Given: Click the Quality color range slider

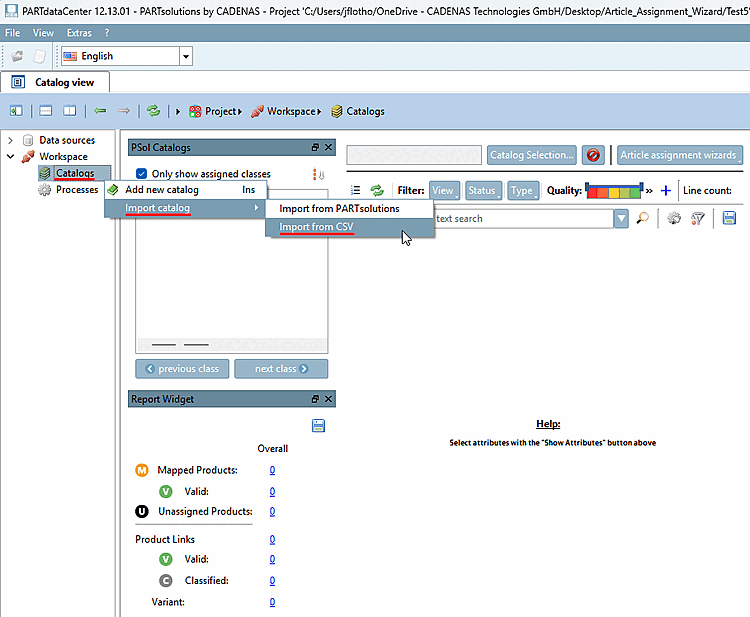Looking at the screenshot, I should (614, 190).
